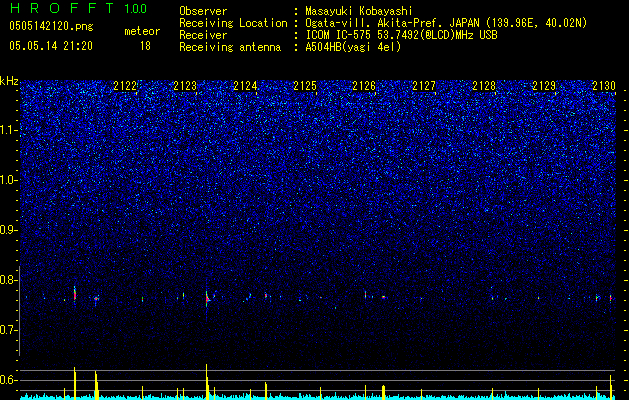Click time marker 2128
The height and width of the screenshot is (400, 629).
coord(484,86)
